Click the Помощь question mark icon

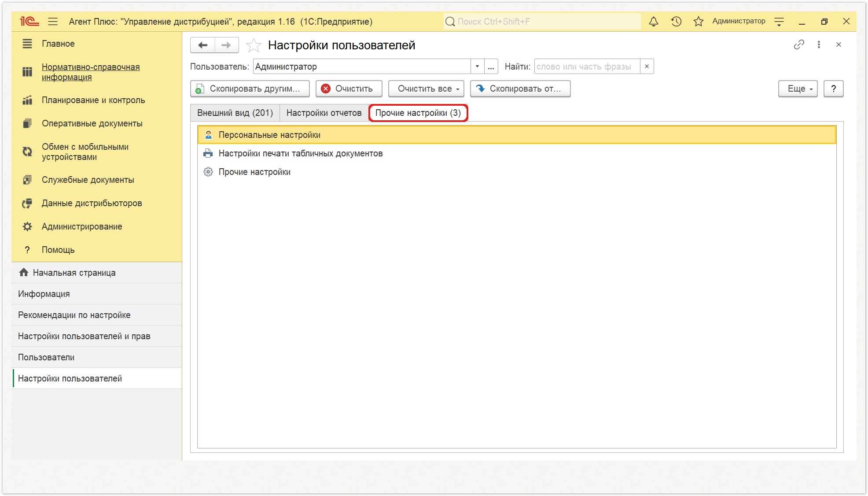[x=27, y=250]
